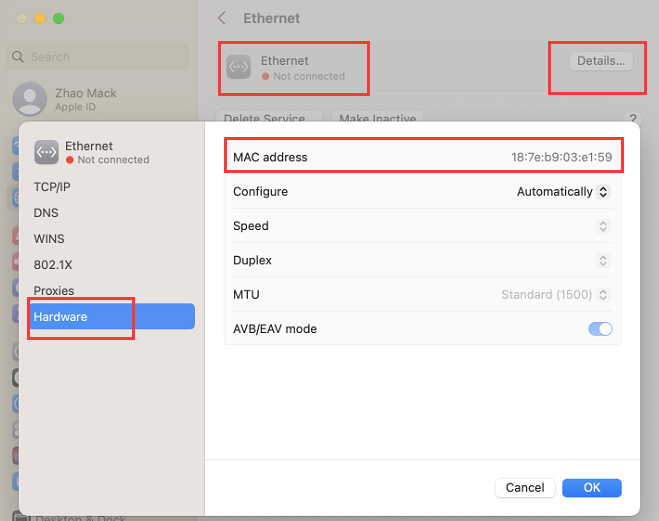
Task: Click the Ethernet icon in dialog sidebar
Action: [46, 152]
